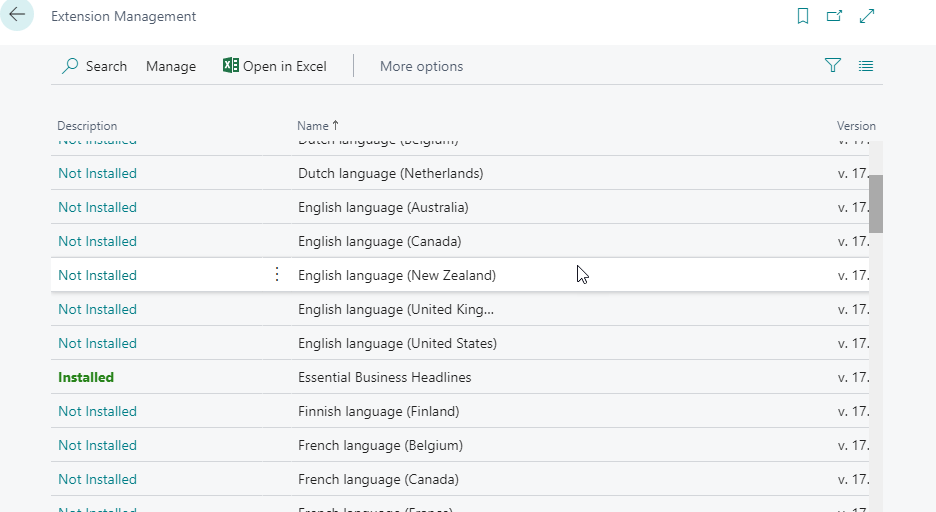
Task: Click the Excel icon in toolbar
Action: click(x=231, y=66)
